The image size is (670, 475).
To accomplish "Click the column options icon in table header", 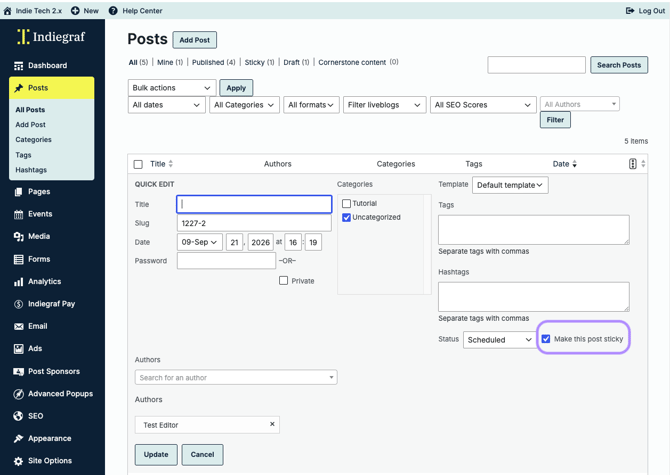I will [x=632, y=164].
